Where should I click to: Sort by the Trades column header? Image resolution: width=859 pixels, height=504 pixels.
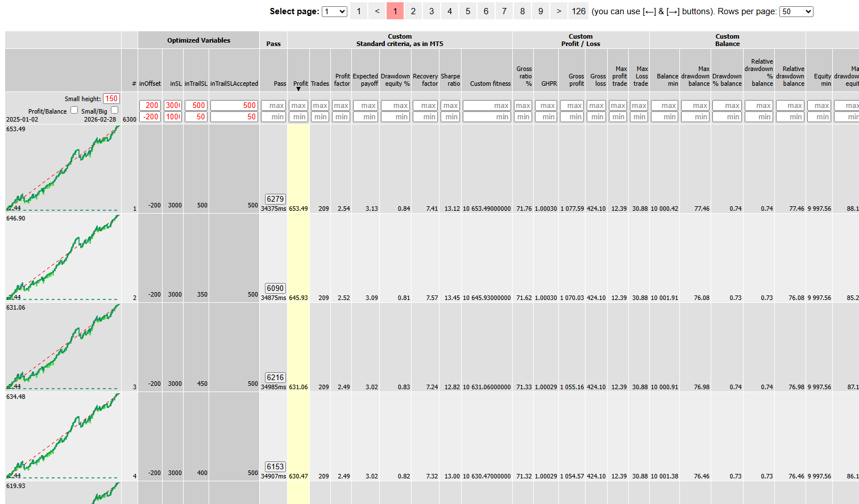(x=319, y=84)
